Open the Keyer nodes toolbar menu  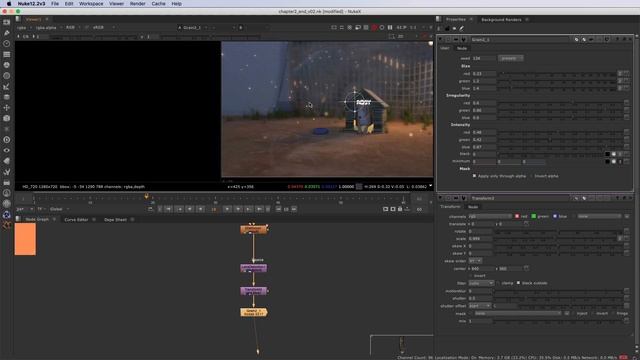[7, 87]
